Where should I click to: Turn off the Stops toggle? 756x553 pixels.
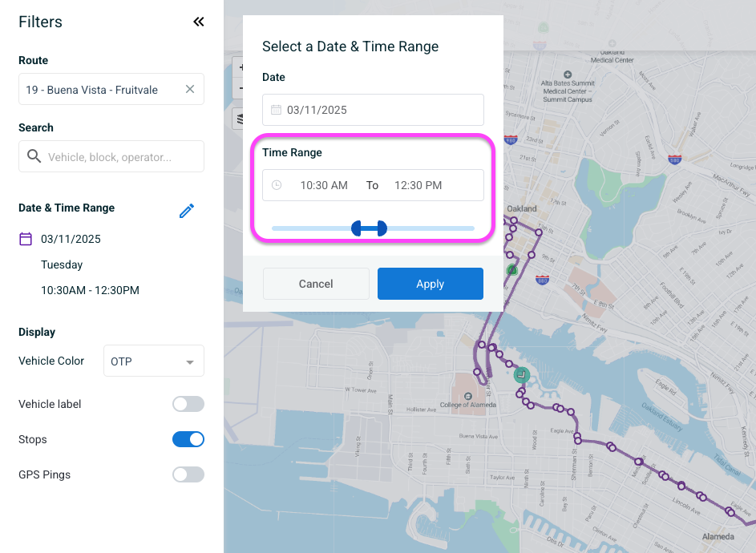coord(188,439)
